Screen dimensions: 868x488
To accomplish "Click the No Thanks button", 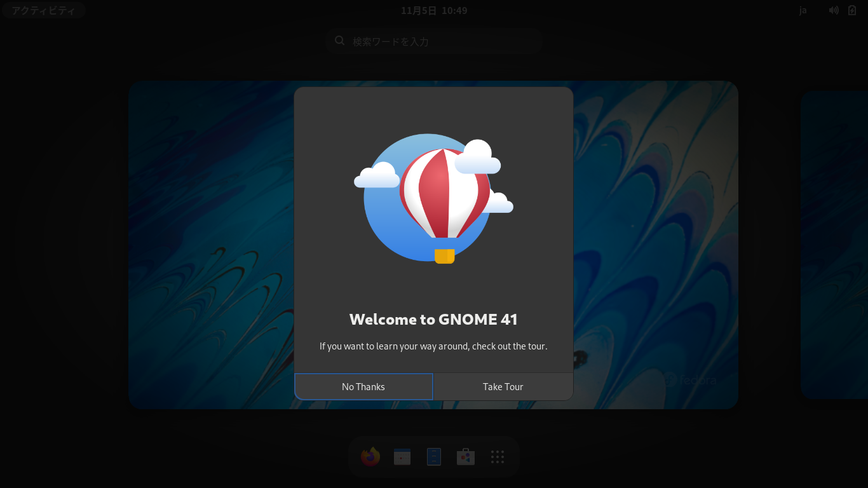I will (363, 386).
